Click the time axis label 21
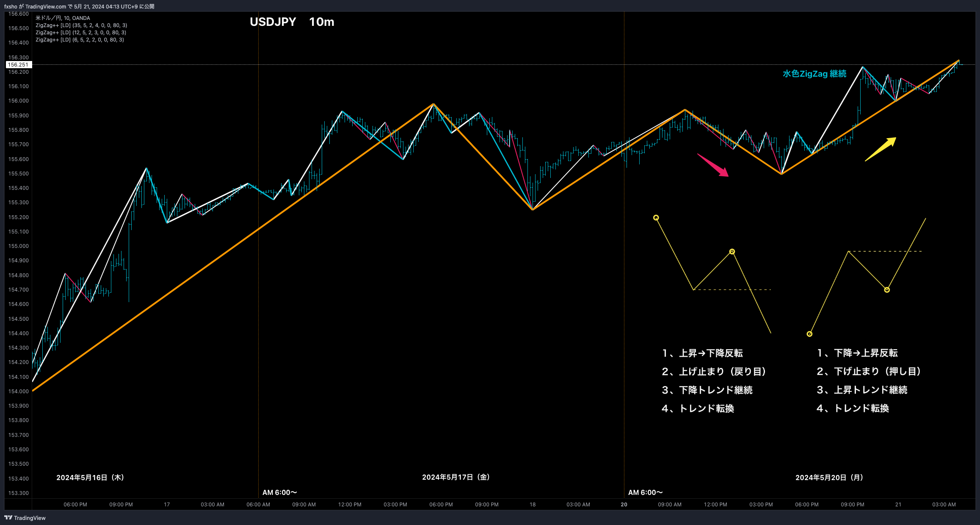Viewport: 980px width, 525px height. point(898,505)
